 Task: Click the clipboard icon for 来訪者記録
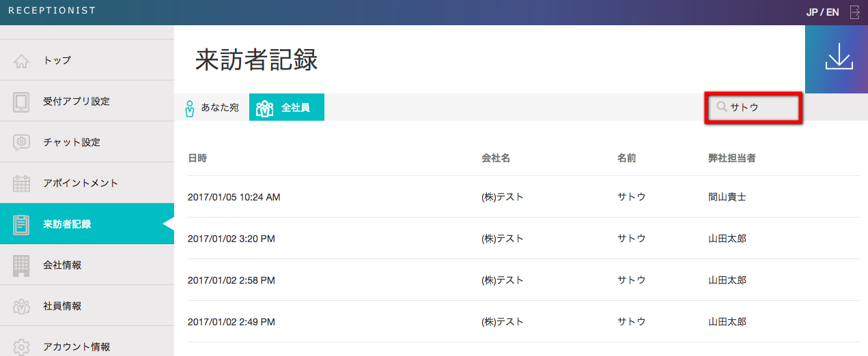tap(21, 224)
